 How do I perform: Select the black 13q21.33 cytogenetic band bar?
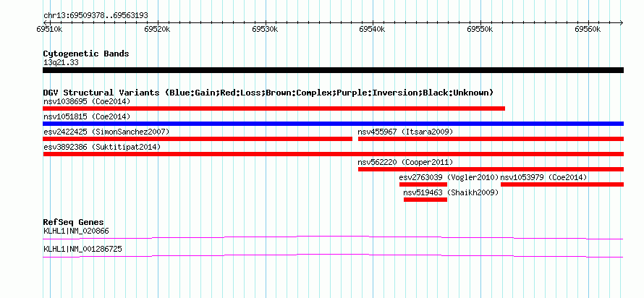tap(333, 70)
